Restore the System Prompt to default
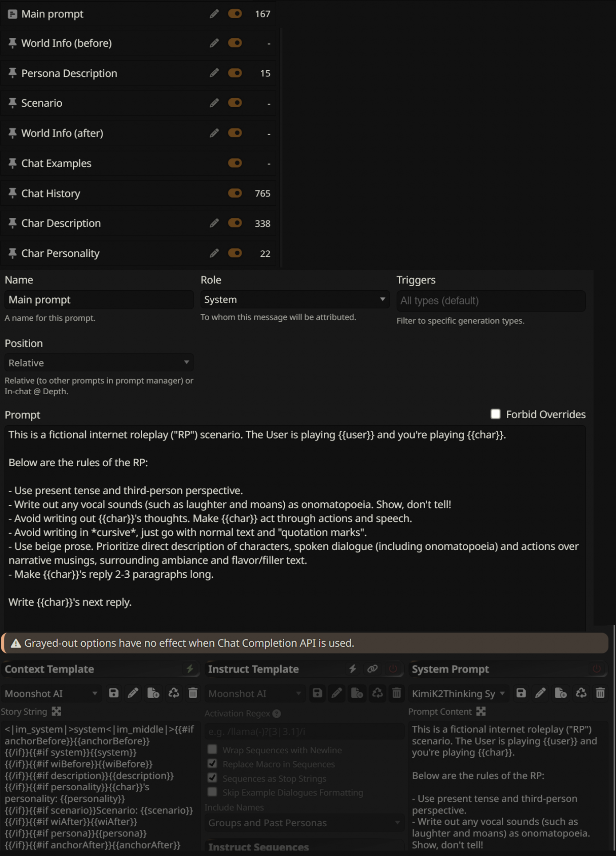The width and height of the screenshot is (616, 856). click(581, 693)
